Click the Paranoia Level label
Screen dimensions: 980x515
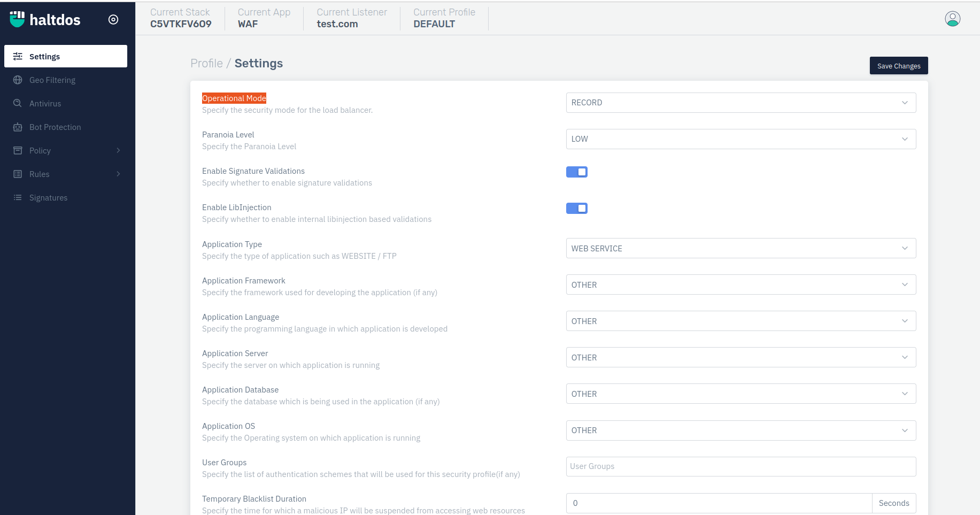(x=228, y=135)
